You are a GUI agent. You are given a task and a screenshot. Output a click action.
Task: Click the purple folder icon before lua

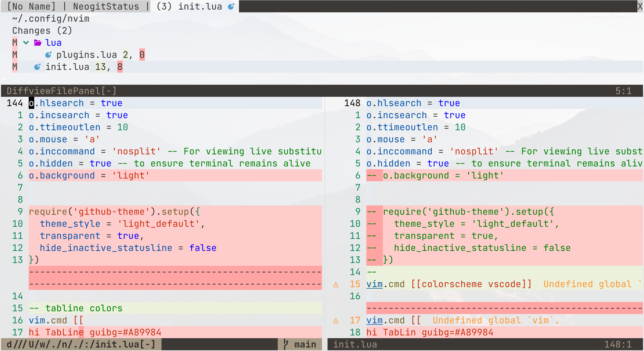pos(37,42)
